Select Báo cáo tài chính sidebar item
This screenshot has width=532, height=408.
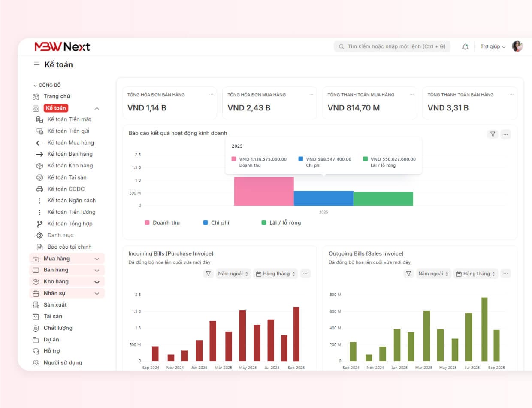[69, 247]
